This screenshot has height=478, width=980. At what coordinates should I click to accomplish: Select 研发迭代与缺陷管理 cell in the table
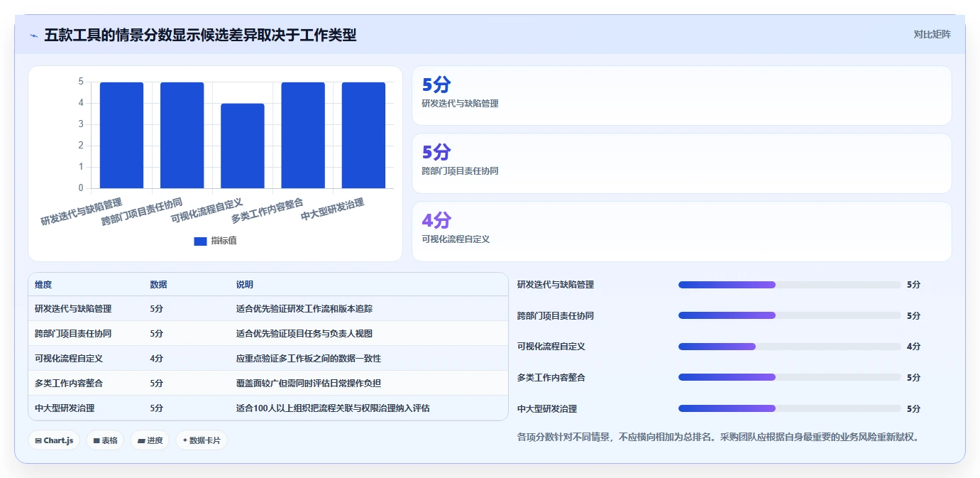coord(73,309)
